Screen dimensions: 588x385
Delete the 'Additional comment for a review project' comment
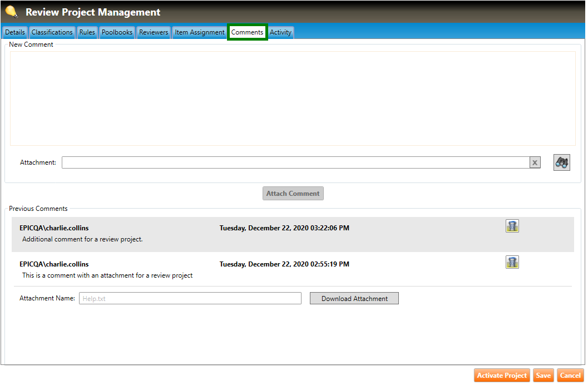click(x=512, y=226)
